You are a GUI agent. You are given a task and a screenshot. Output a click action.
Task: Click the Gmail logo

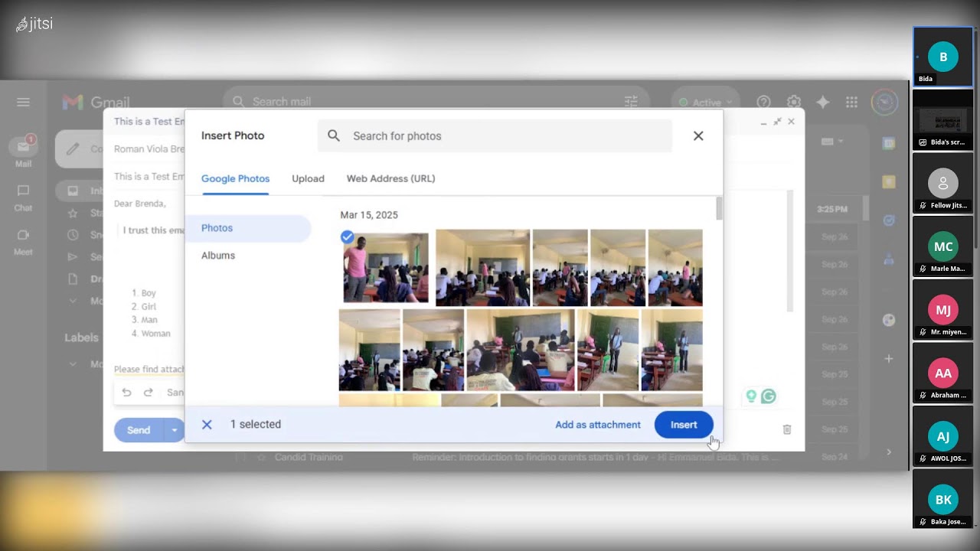(96, 102)
